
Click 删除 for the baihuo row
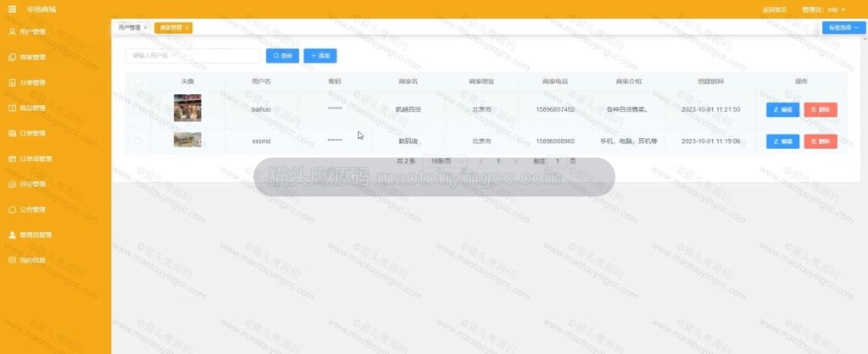pyautogui.click(x=821, y=109)
